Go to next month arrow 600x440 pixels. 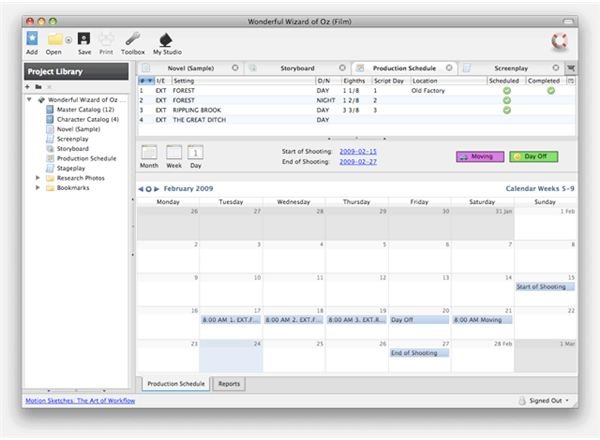tap(156, 189)
